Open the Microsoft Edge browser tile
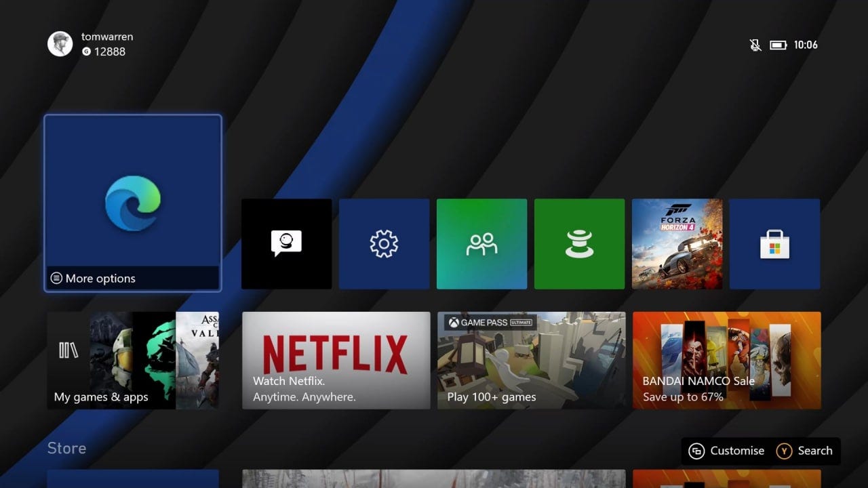 [133, 203]
